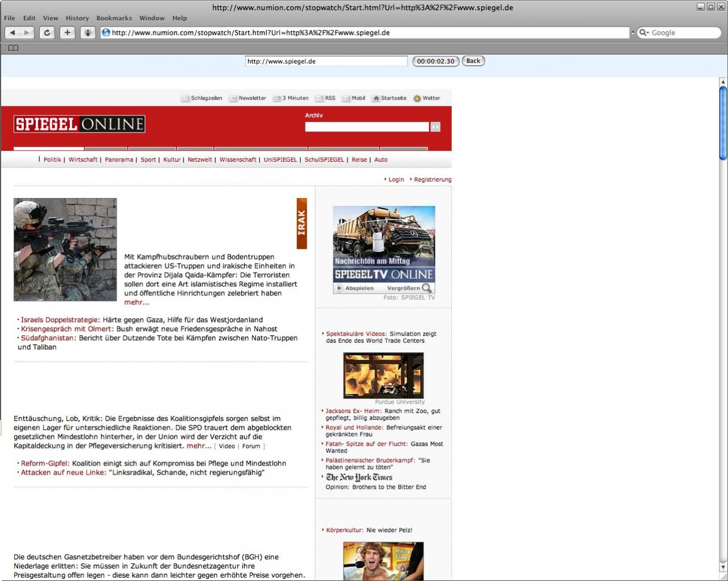Open 'Spektakuläre Videos' sidebar link
Viewport: 728px width, 581px height.
(x=357, y=334)
